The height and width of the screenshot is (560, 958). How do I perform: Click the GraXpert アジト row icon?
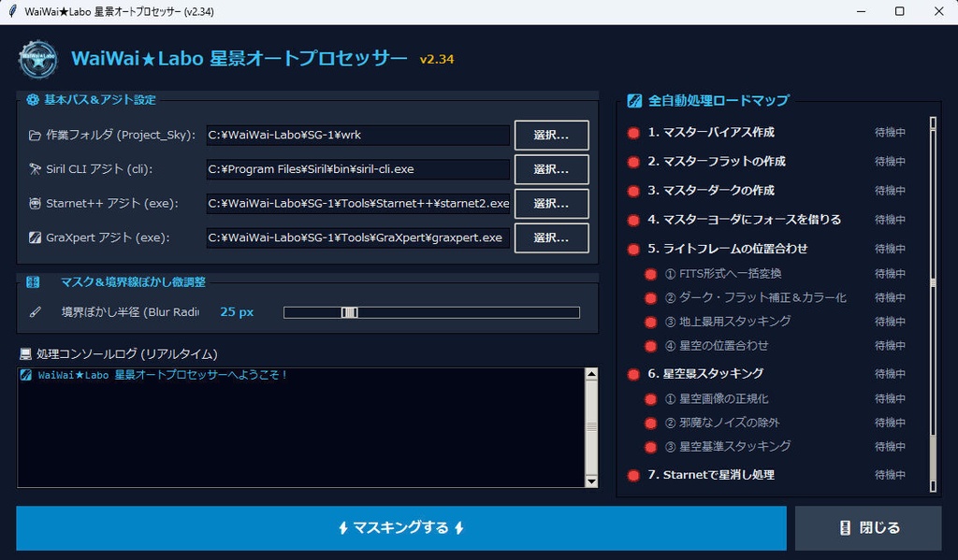(x=35, y=237)
